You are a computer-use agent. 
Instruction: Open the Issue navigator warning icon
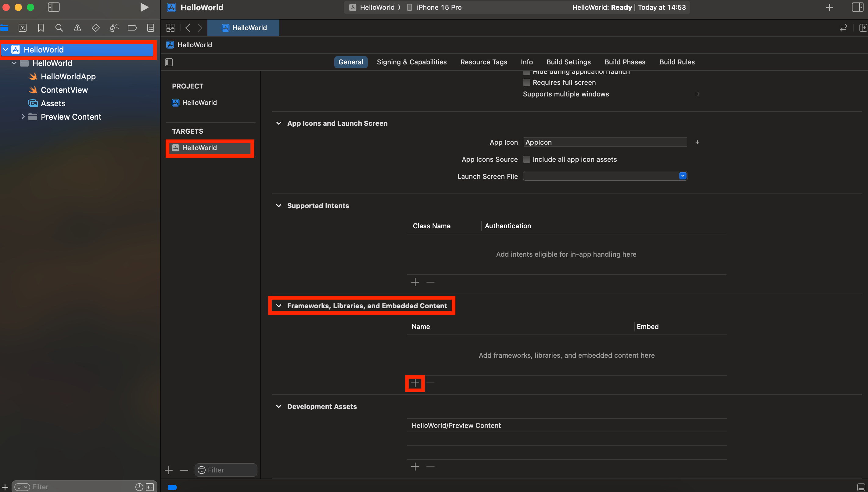pyautogui.click(x=77, y=28)
